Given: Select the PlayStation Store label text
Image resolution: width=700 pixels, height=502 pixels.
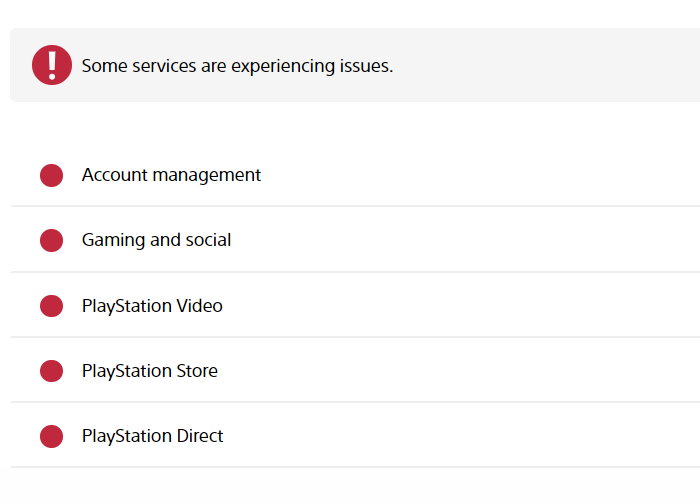Looking at the screenshot, I should 150,371.
